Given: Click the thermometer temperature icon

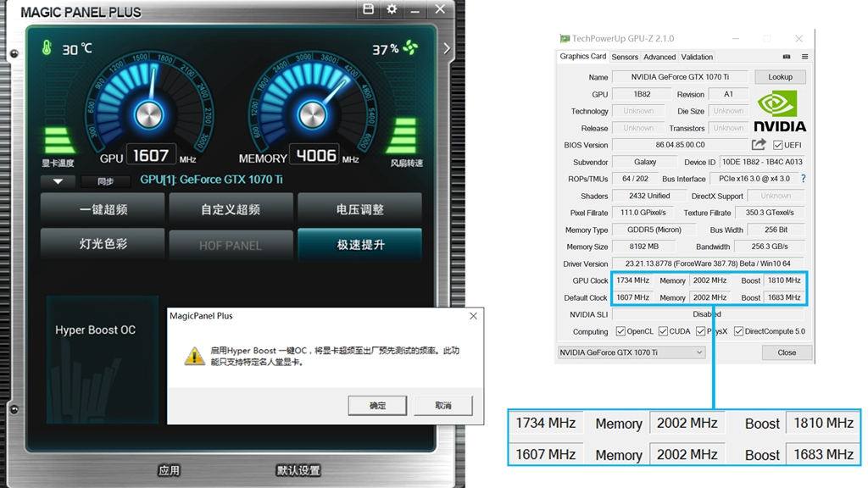Looking at the screenshot, I should [x=47, y=48].
